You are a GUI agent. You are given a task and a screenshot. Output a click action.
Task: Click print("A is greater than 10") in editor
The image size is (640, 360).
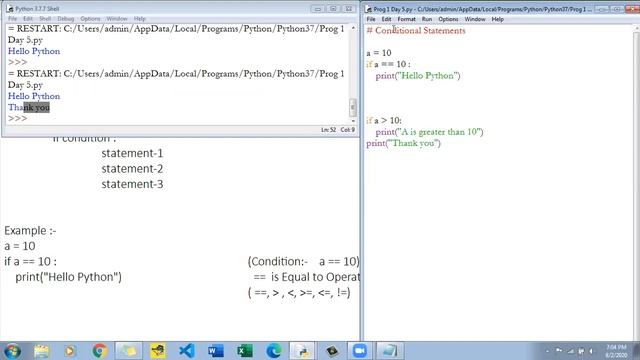pyautogui.click(x=429, y=132)
